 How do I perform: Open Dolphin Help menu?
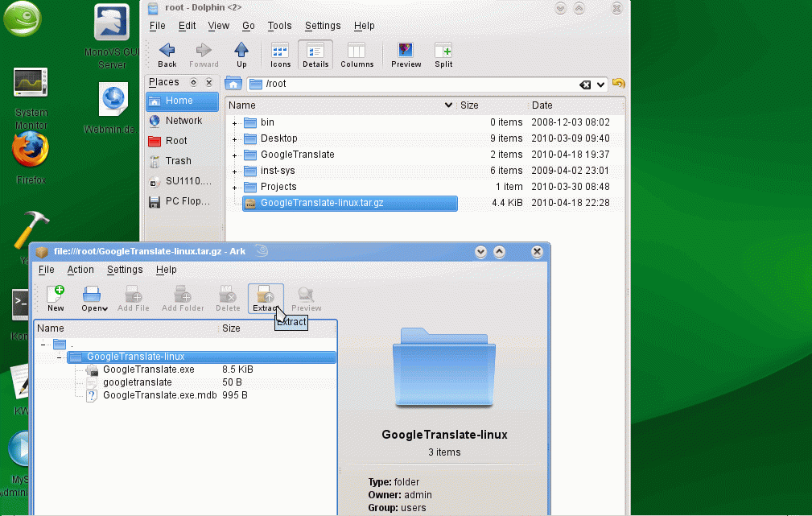click(x=364, y=26)
